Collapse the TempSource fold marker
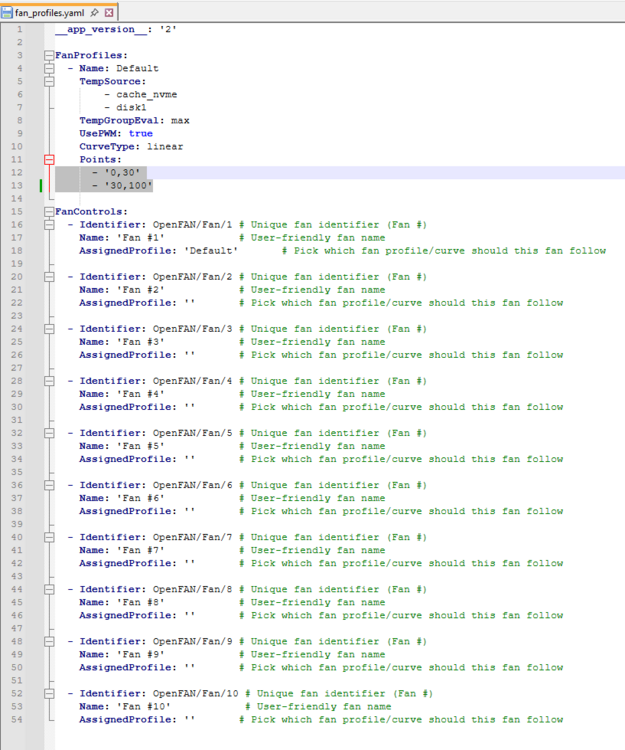This screenshot has width=625, height=750. pyautogui.click(x=49, y=81)
